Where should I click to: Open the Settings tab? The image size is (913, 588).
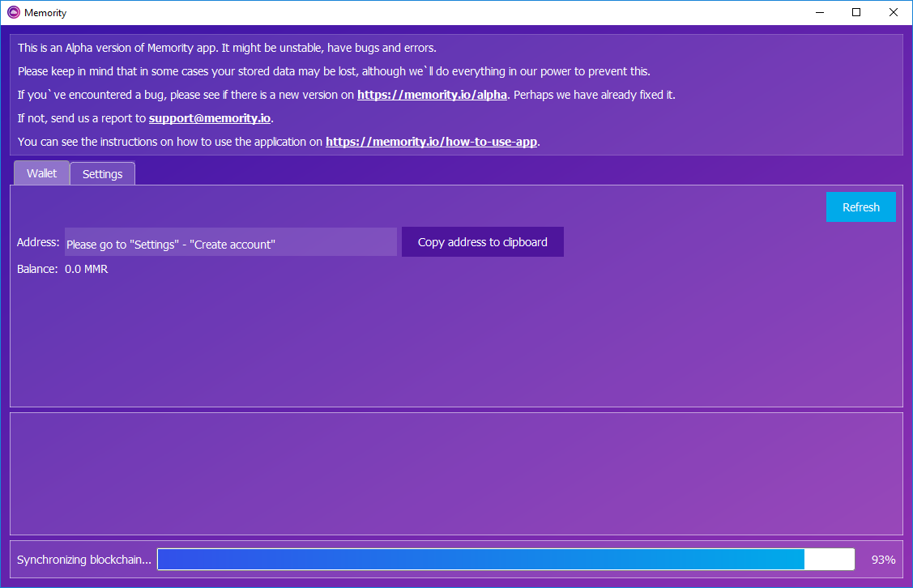click(102, 173)
